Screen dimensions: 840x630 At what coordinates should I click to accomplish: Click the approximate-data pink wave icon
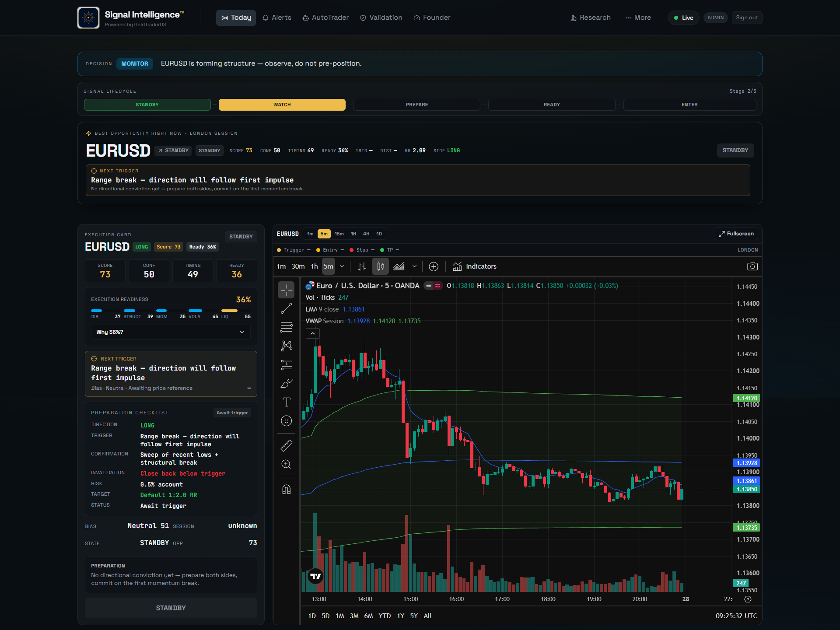click(x=437, y=286)
